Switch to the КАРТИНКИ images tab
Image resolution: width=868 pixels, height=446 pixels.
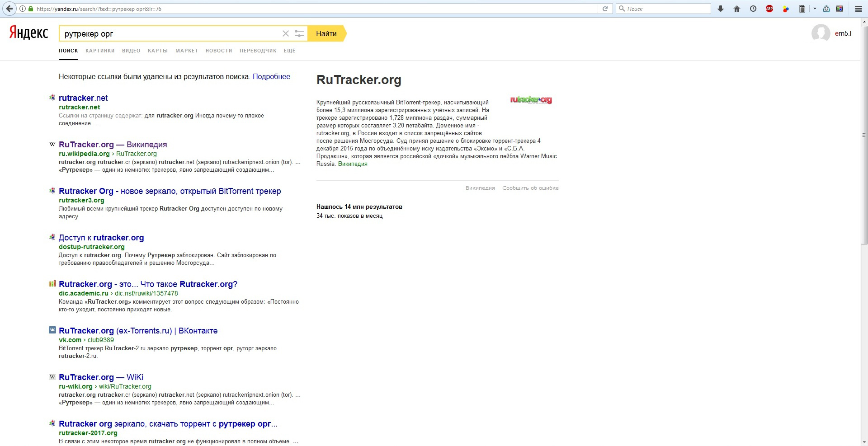click(100, 51)
